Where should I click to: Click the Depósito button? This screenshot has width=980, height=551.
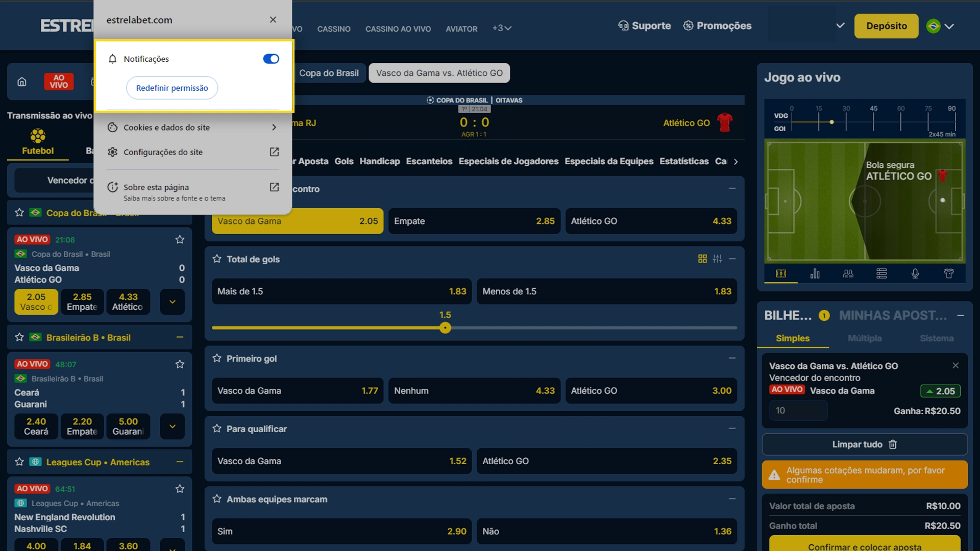(887, 26)
